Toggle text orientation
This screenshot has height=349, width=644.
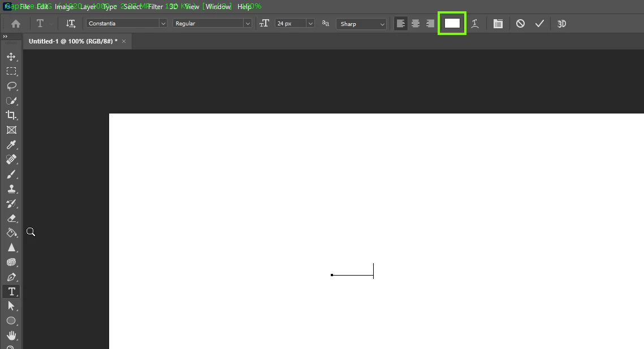pyautogui.click(x=71, y=24)
